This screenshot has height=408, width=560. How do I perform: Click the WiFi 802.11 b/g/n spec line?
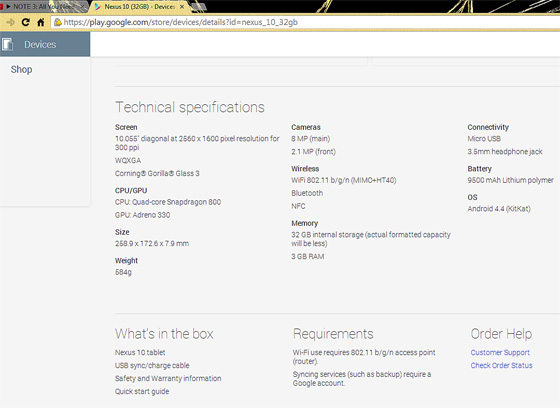point(344,180)
